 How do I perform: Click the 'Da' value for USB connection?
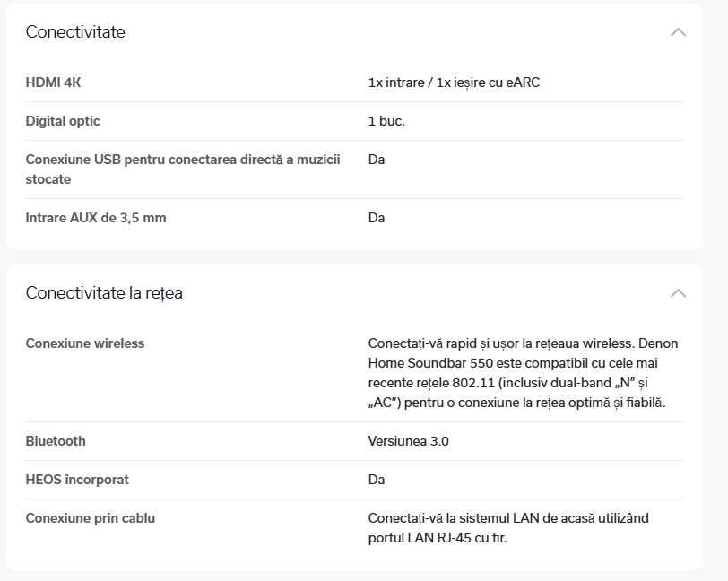(377, 160)
